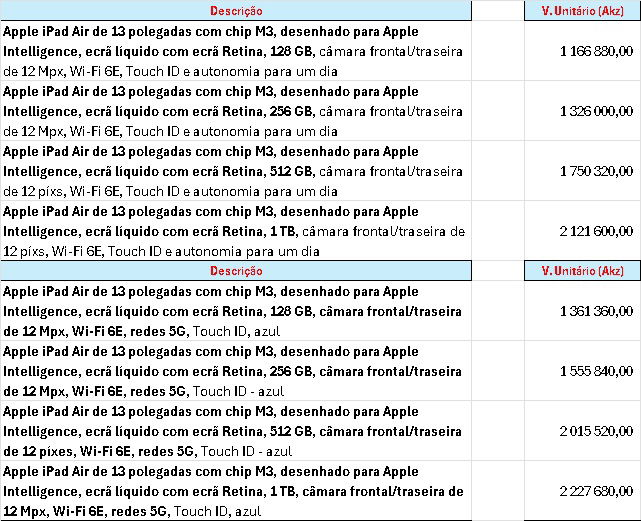The width and height of the screenshot is (641, 521).
Task: Select the 128 GB 5G iPad description cell
Action: coord(236,311)
